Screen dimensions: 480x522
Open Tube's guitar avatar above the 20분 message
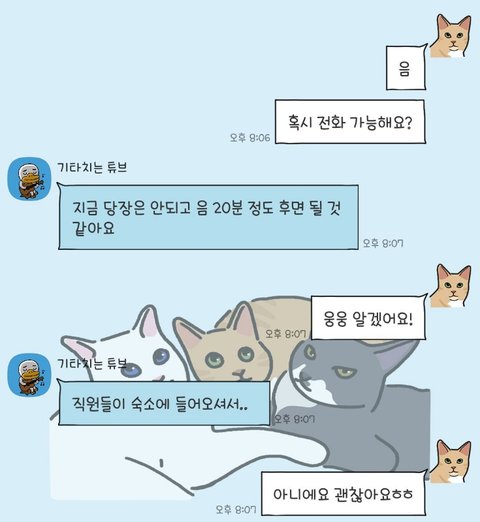click(29, 179)
